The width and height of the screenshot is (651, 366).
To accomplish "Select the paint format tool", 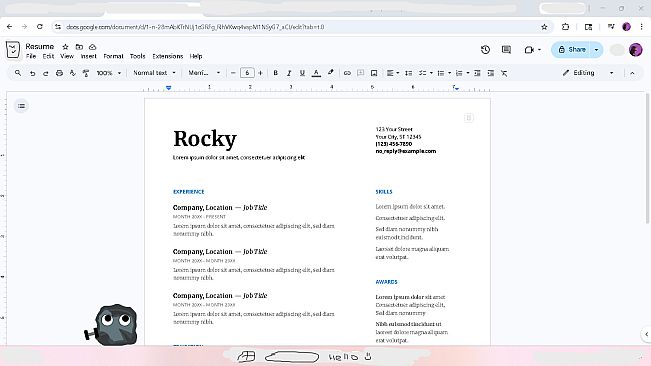I will (x=86, y=73).
